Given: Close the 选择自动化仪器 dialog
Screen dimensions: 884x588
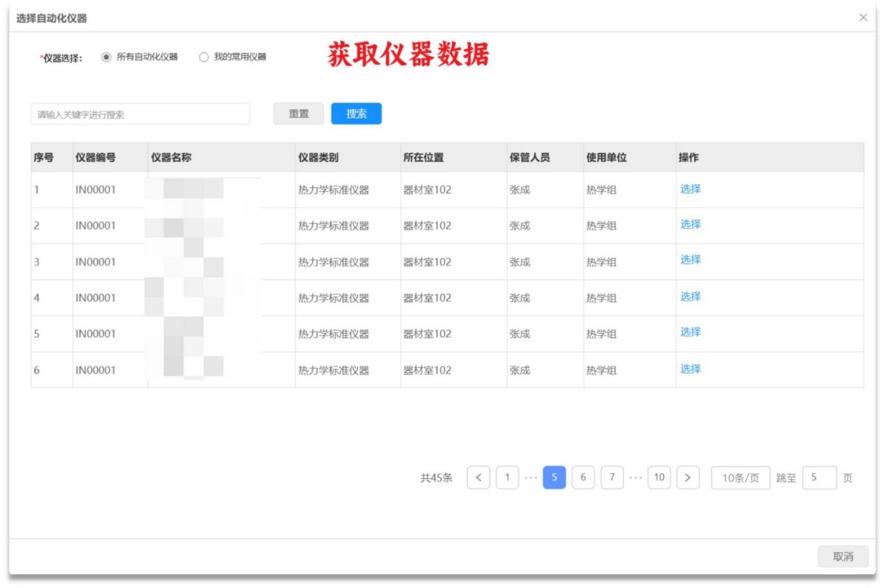Looking at the screenshot, I should 863,18.
